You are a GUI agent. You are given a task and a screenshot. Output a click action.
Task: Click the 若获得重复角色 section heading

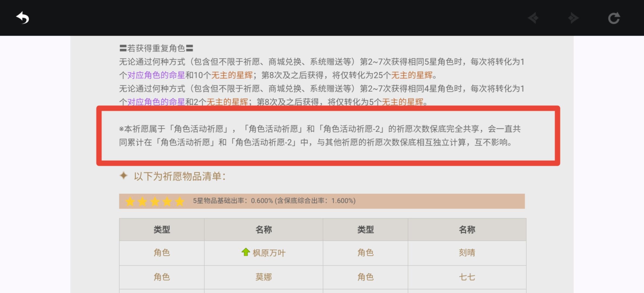tap(156, 48)
